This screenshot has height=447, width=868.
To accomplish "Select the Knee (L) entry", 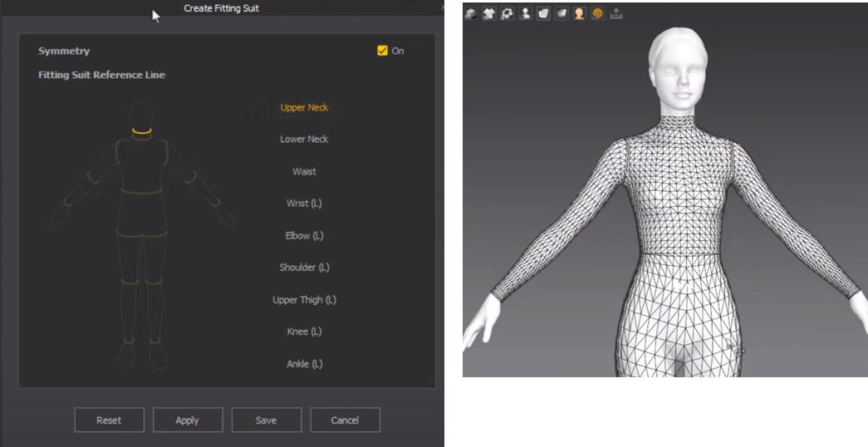I will [304, 332].
